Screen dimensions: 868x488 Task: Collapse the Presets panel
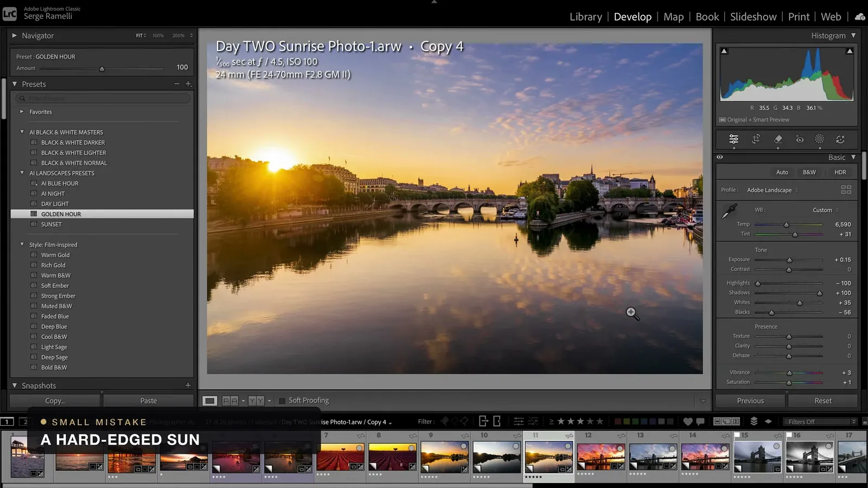click(15, 84)
